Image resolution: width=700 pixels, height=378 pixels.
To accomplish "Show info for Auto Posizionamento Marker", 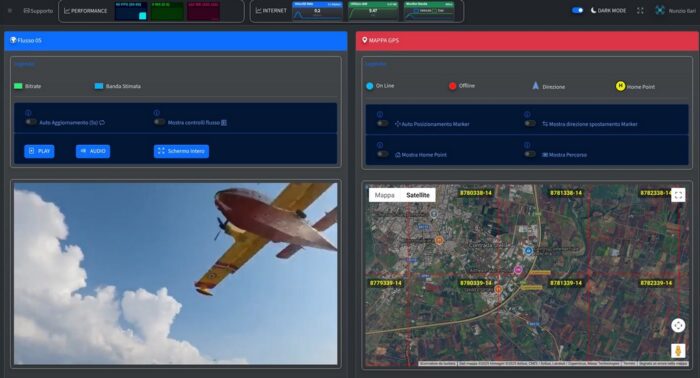I will click(380, 114).
